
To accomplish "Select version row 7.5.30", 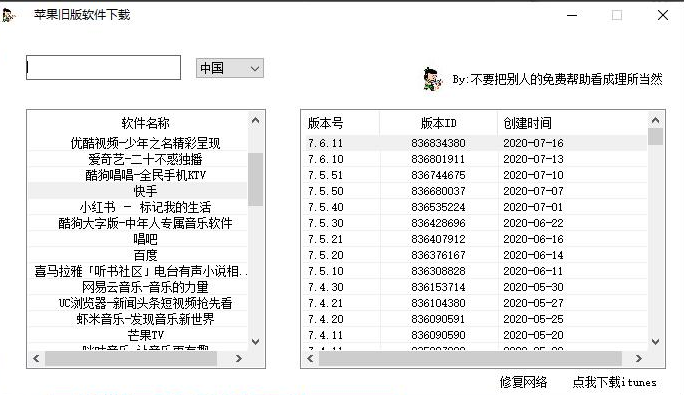I will click(475, 223).
